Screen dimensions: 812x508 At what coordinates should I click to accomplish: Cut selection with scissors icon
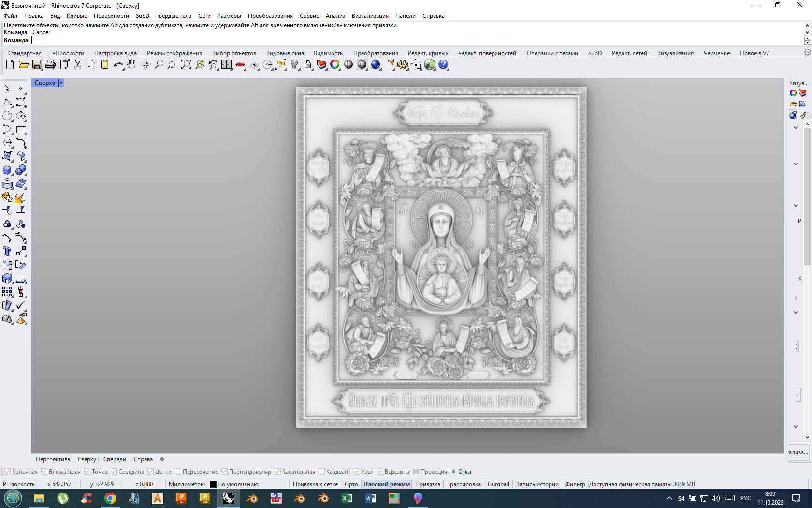tap(77, 64)
